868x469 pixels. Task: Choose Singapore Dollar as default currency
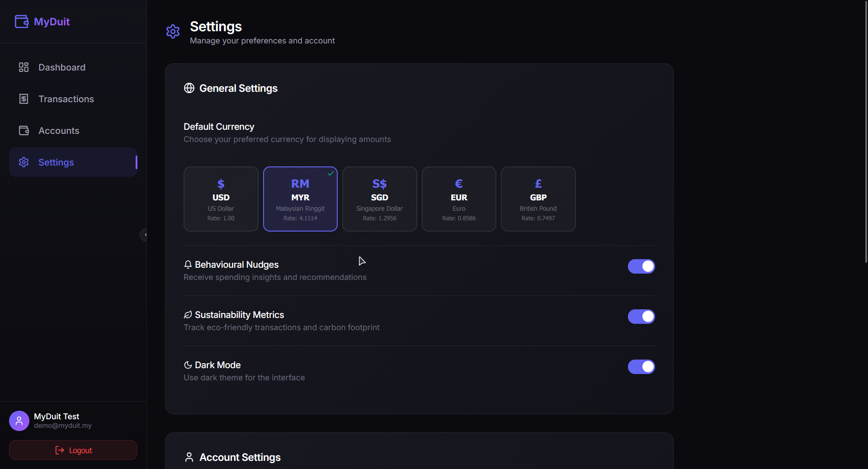tap(379, 199)
